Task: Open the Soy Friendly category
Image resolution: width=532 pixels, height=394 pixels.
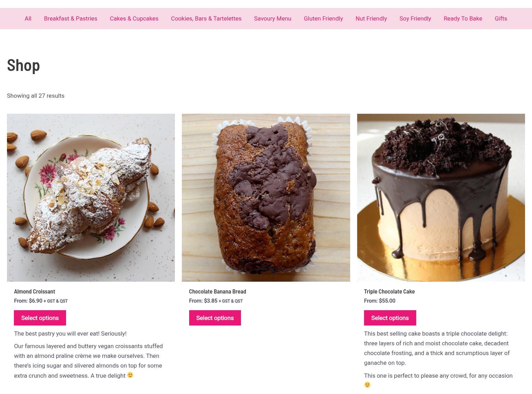Action: click(415, 19)
